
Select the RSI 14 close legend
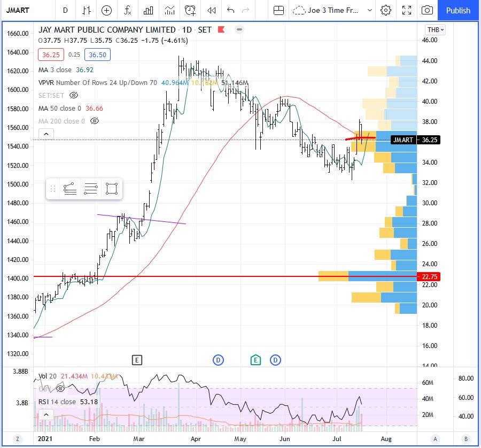68,401
